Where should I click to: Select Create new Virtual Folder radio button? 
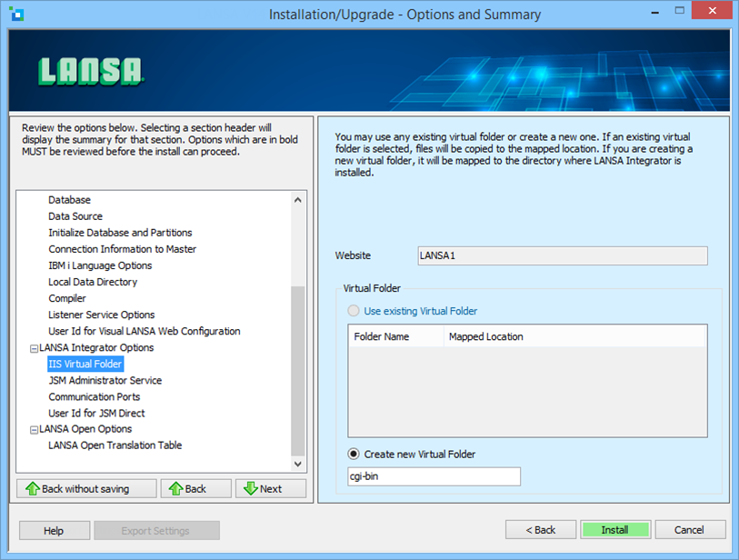(x=354, y=455)
